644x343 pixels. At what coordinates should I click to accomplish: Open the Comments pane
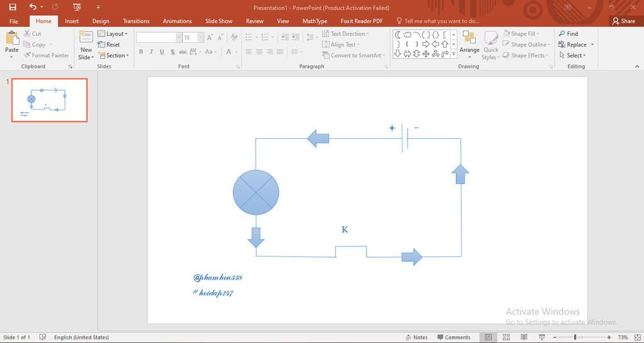[x=454, y=337]
